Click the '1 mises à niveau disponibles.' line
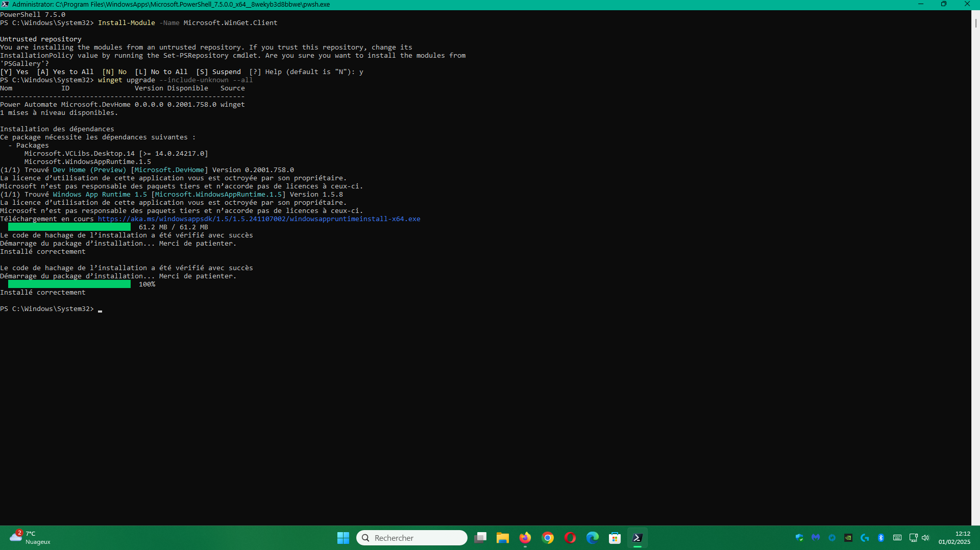980x550 pixels. 59,113
